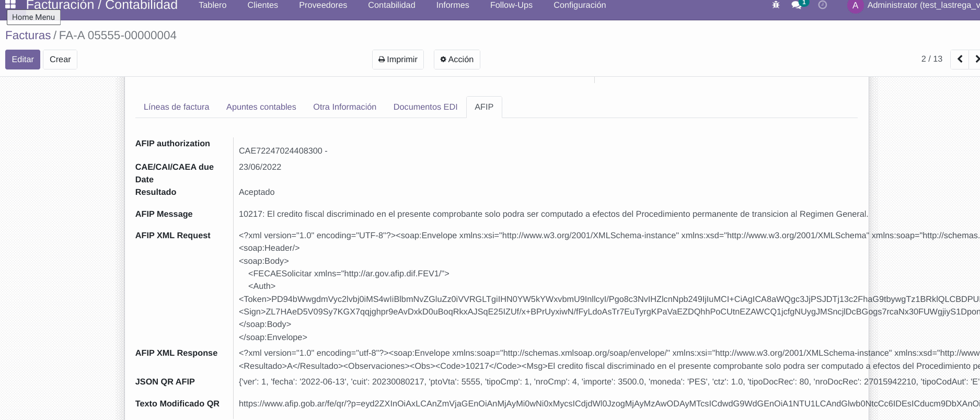This screenshot has width=980, height=420.
Task: Click FA-A 05555-00000004 breadcrumb title
Action: (x=118, y=35)
